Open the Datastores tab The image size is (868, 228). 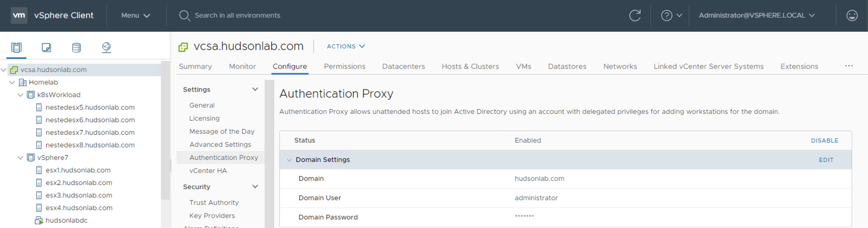pos(567,66)
